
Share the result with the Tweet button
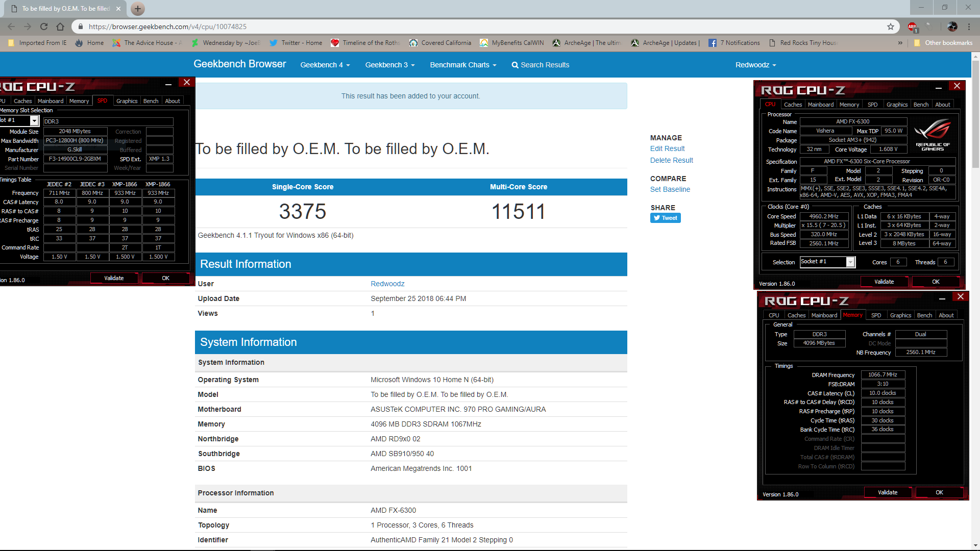pyautogui.click(x=665, y=218)
